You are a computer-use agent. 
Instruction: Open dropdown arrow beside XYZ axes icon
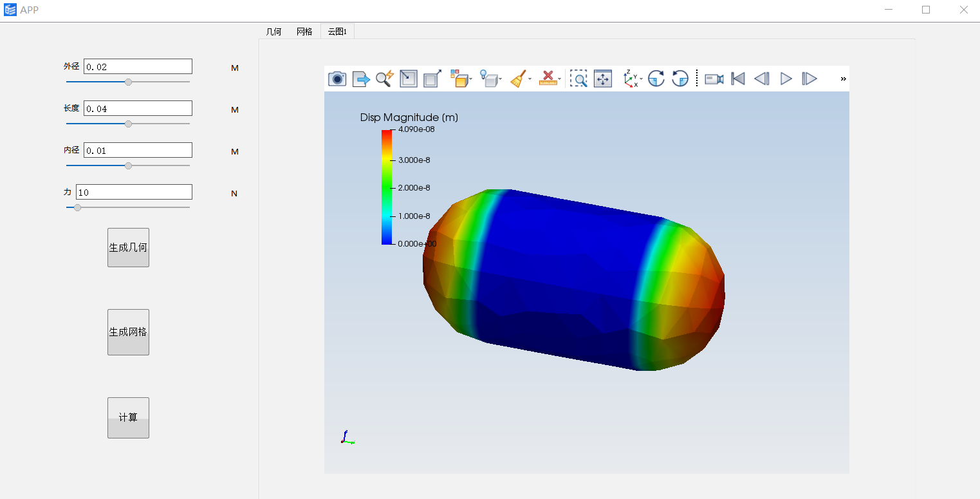642,79
